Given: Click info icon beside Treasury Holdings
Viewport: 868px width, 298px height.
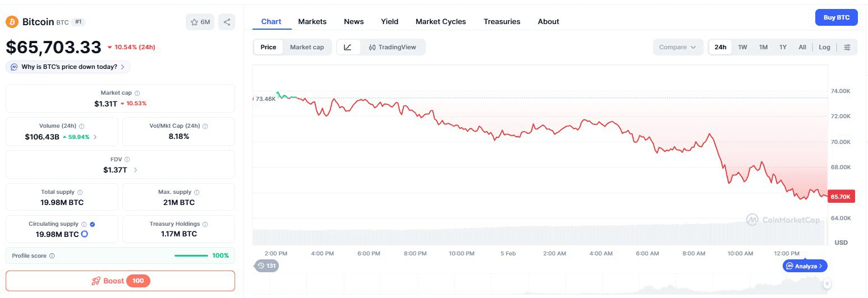Looking at the screenshot, I should [x=205, y=224].
